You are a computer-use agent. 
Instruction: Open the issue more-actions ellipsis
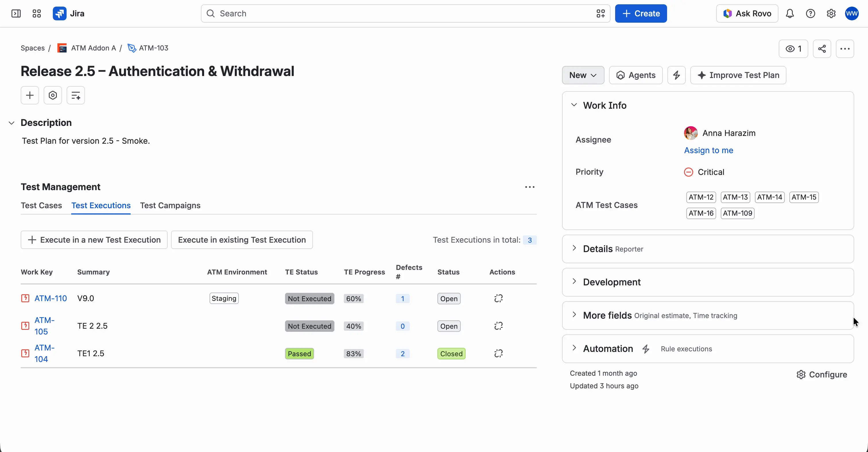coord(845,49)
